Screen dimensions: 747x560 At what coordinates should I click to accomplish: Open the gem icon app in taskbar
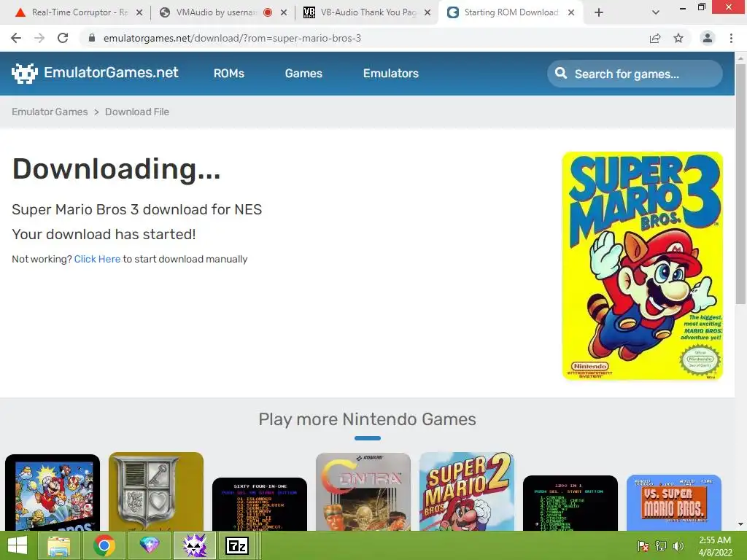pos(149,545)
